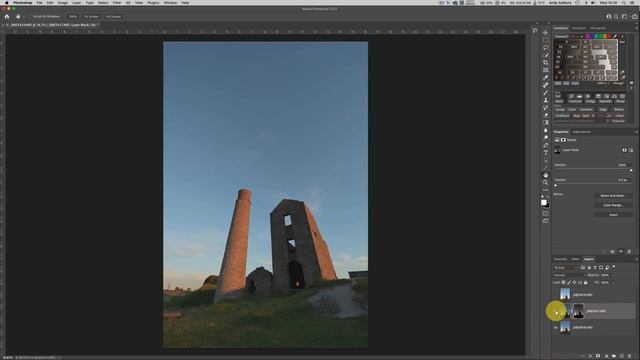Show the top layer via visibility box
Image resolution: width=640 pixels, height=360 pixels.
(x=556, y=294)
